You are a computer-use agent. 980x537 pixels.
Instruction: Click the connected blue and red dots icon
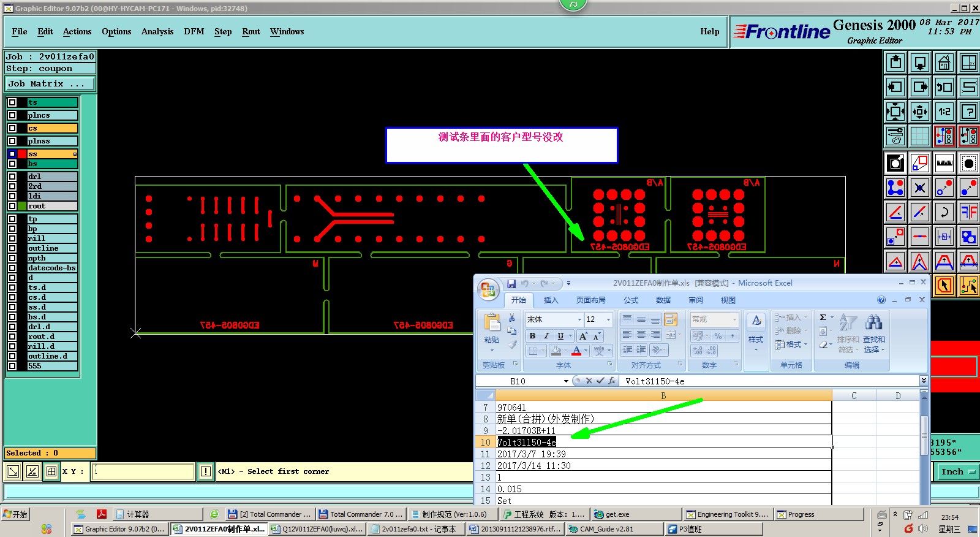(895, 188)
